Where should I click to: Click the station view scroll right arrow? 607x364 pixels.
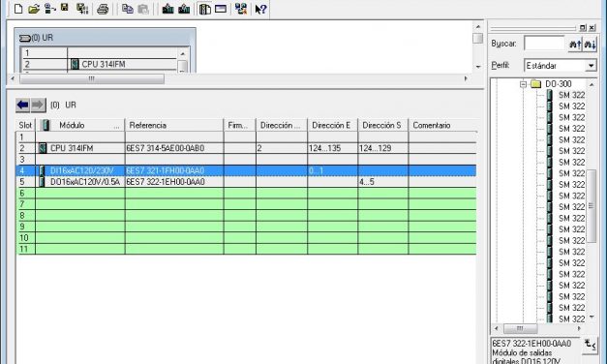coord(466,78)
